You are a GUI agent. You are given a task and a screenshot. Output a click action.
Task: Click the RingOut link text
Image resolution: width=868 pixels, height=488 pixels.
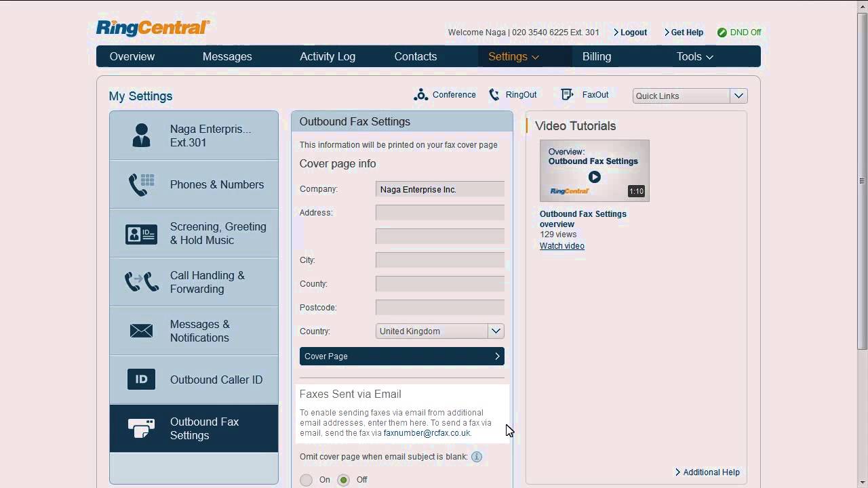(521, 95)
